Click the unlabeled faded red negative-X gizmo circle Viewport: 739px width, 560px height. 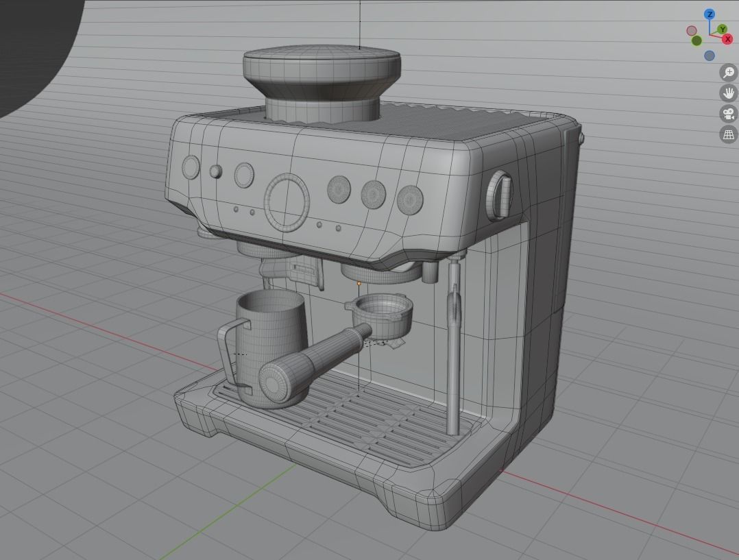click(692, 31)
